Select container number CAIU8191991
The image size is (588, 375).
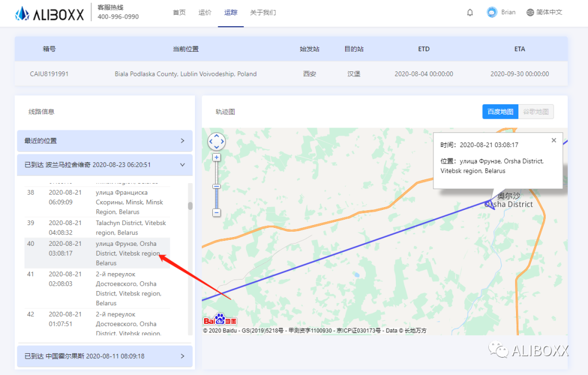tap(49, 74)
